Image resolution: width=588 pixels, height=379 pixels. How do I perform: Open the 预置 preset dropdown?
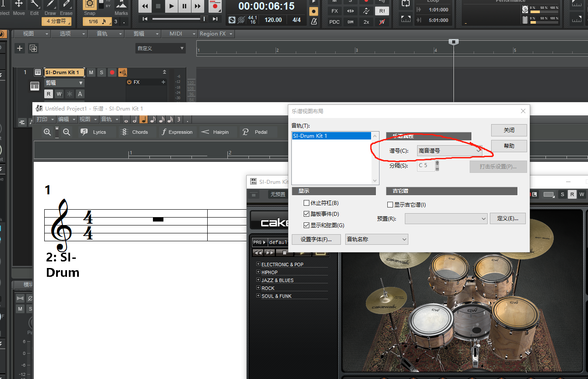[446, 218]
